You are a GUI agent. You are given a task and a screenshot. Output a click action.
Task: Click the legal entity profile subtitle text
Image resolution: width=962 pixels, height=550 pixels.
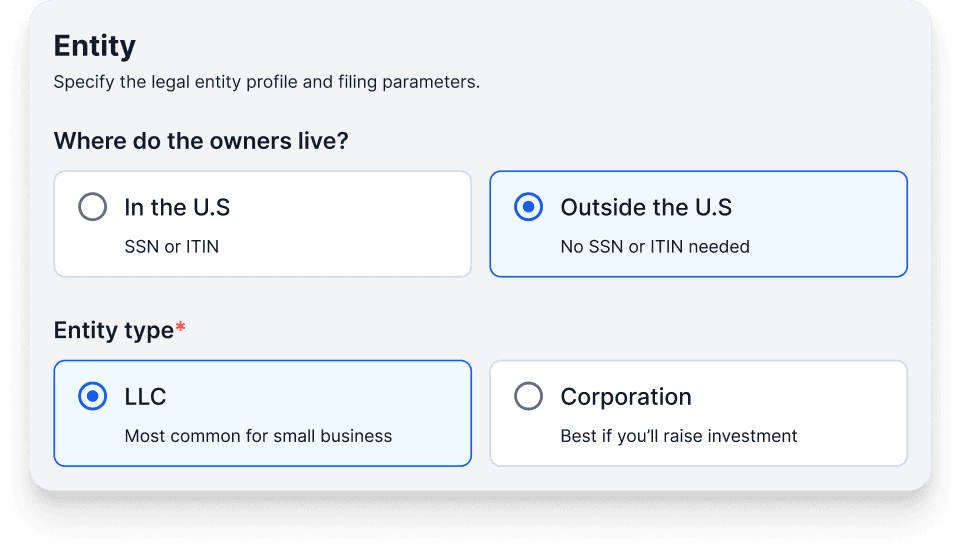click(x=267, y=82)
